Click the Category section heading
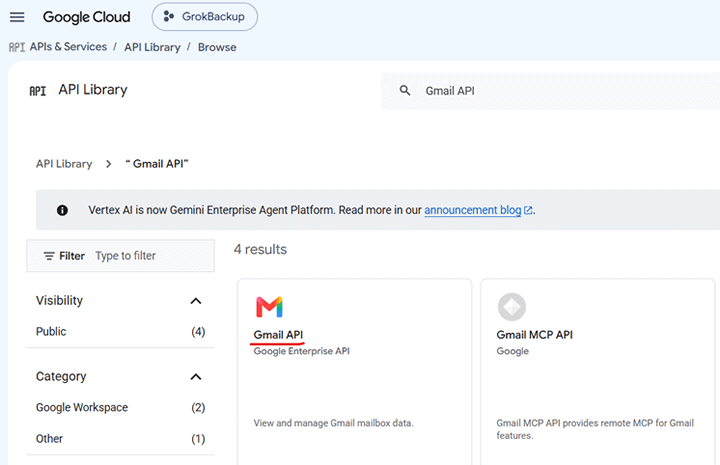The image size is (720, 465). tap(61, 376)
